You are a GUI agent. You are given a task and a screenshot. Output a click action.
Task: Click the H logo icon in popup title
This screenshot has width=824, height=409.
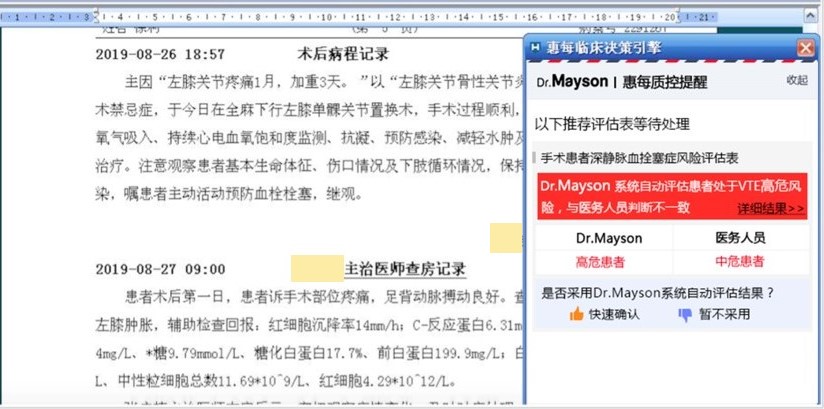(535, 48)
